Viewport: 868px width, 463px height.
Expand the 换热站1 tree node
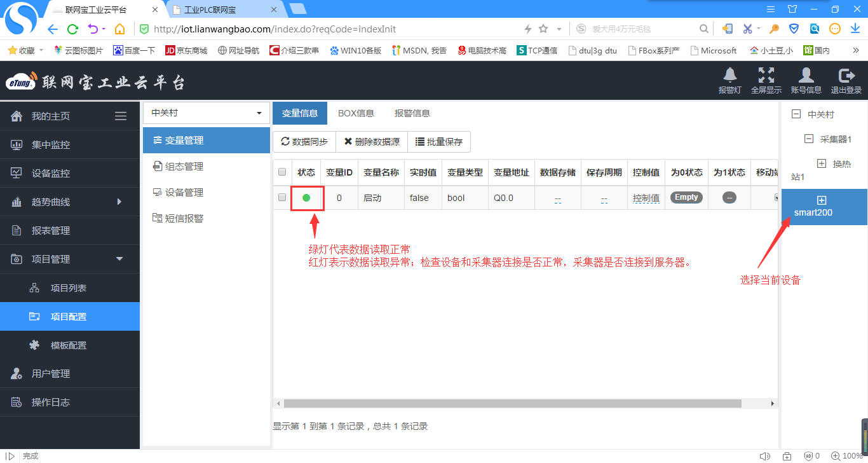coord(822,163)
